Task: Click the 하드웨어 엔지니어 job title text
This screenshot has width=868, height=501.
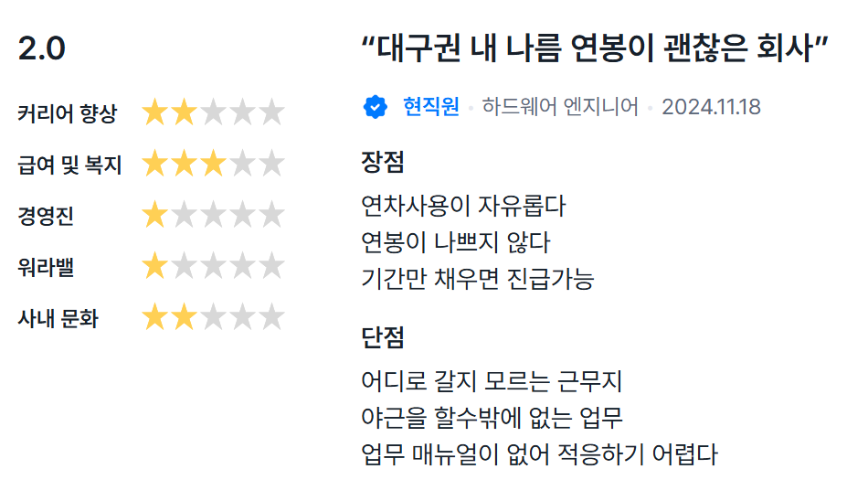Action: coord(560,107)
